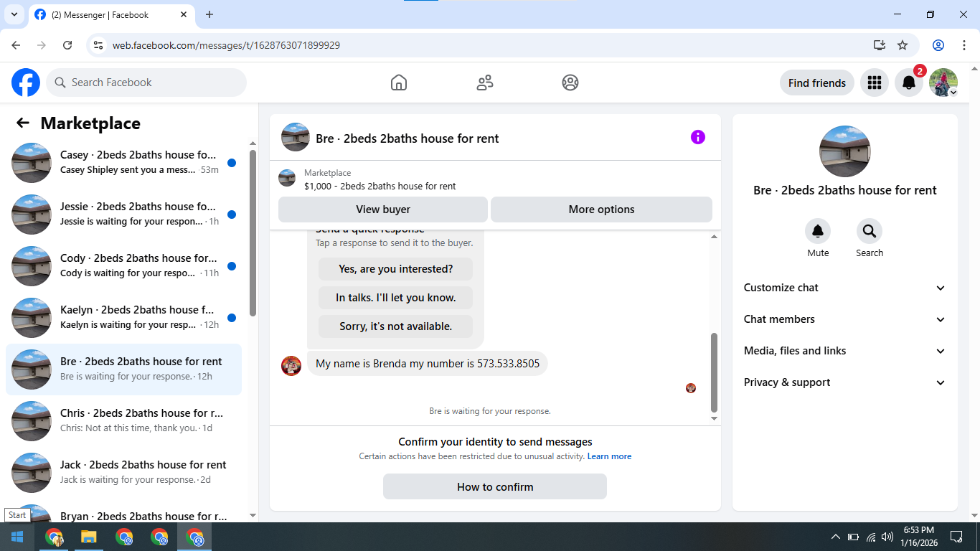Click the install app icon in address bar
Image resolution: width=980 pixels, height=551 pixels.
pyautogui.click(x=880, y=45)
